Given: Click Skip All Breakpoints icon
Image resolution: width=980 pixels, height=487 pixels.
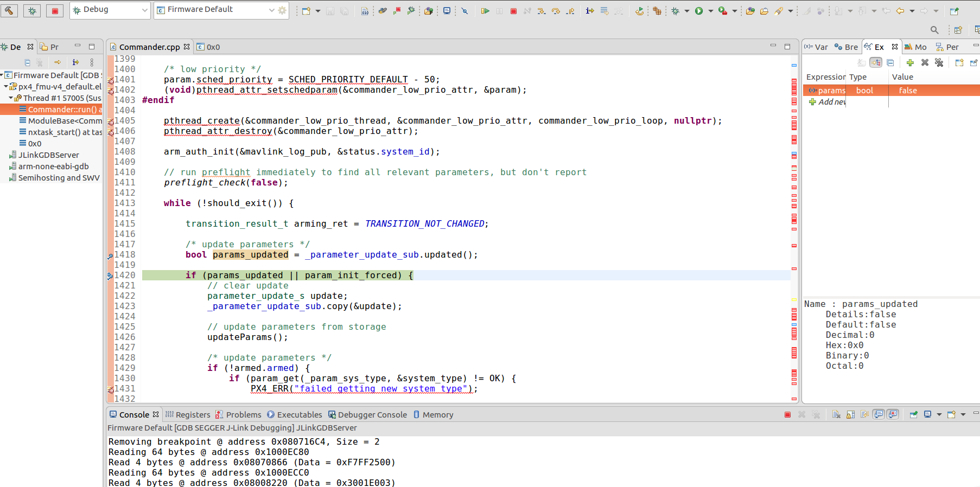Looking at the screenshot, I should (464, 11).
